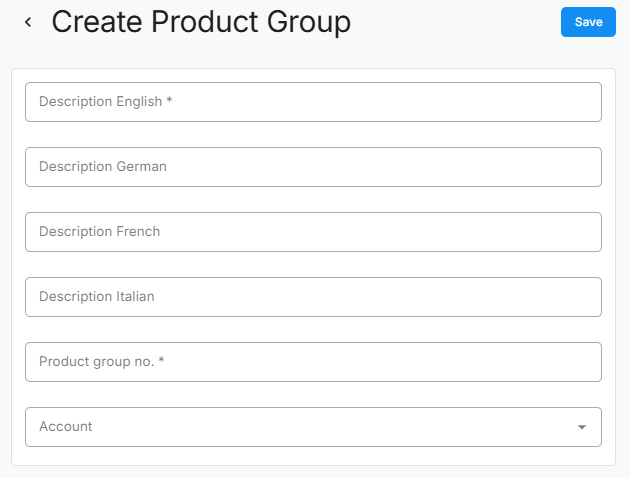Show account options with the caret icon
This screenshot has height=478, width=630.
coord(582,427)
